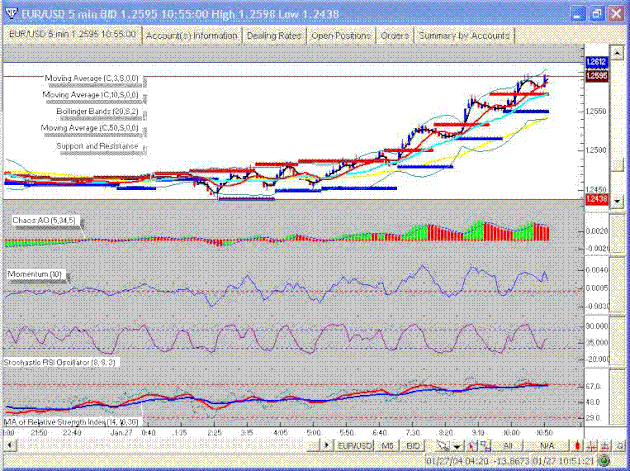Switch the BID price type selector
630x471 pixels.
pos(412,442)
